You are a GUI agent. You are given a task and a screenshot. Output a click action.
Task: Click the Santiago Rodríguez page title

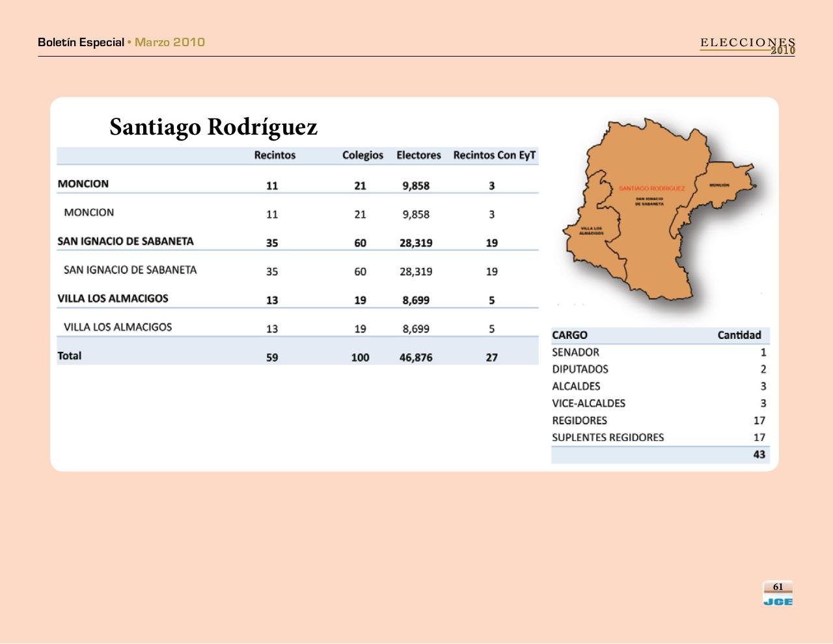pyautogui.click(x=213, y=127)
